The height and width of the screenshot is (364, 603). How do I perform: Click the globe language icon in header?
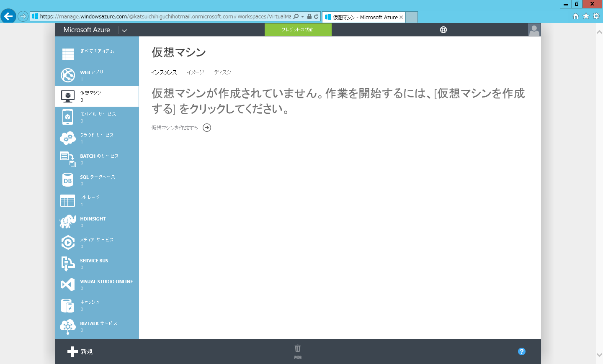coord(443,30)
